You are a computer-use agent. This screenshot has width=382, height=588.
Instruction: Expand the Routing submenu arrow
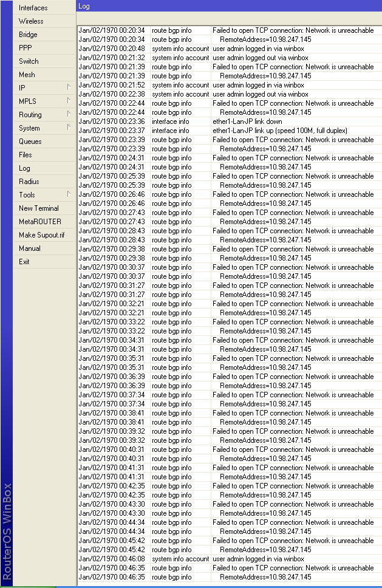click(x=69, y=114)
